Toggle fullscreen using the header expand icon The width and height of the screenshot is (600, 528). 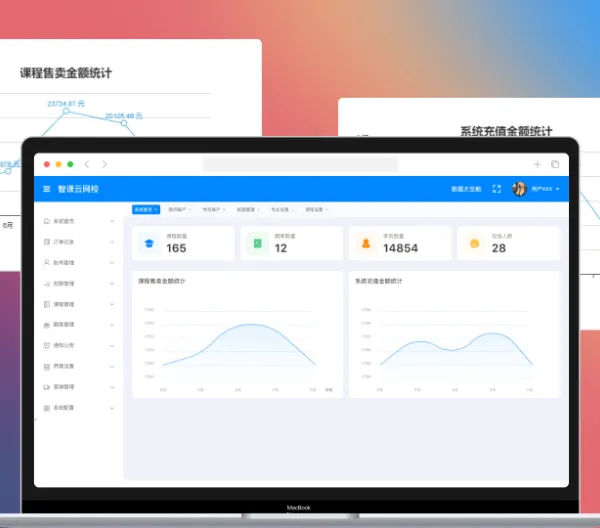point(497,189)
